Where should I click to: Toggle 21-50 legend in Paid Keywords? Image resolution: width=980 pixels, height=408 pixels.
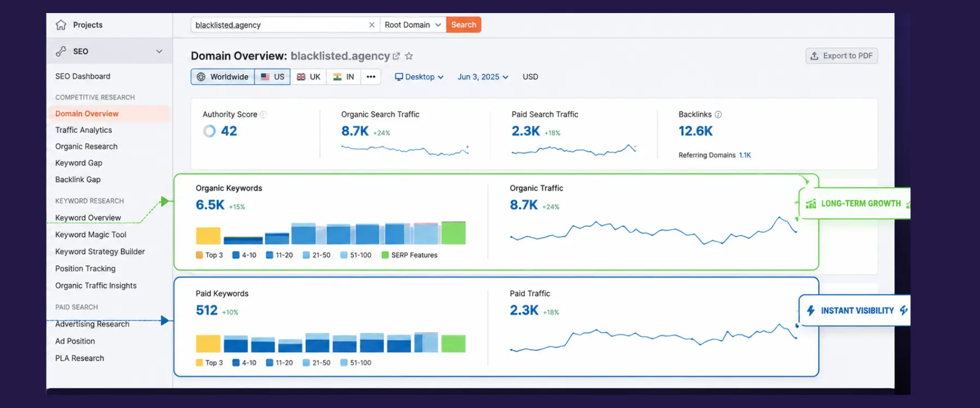point(316,363)
